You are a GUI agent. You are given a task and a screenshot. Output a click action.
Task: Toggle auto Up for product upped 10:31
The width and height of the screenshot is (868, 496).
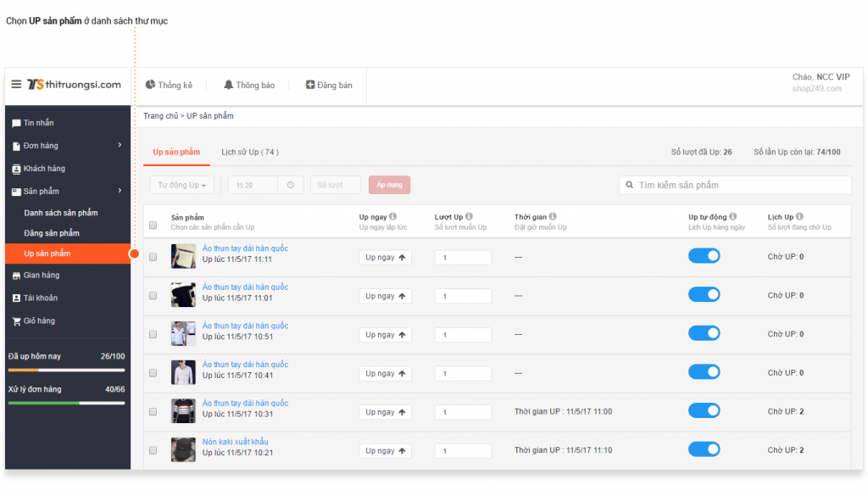[704, 410]
